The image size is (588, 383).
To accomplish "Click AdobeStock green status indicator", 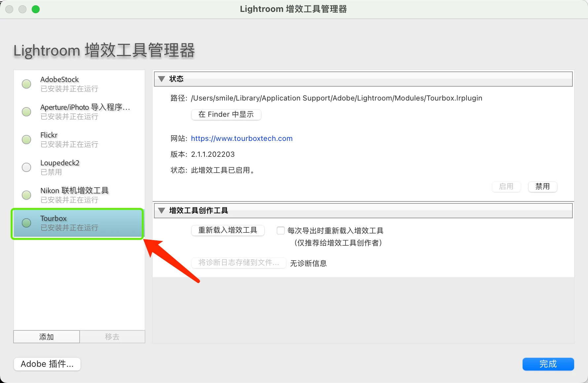I will tap(26, 84).
